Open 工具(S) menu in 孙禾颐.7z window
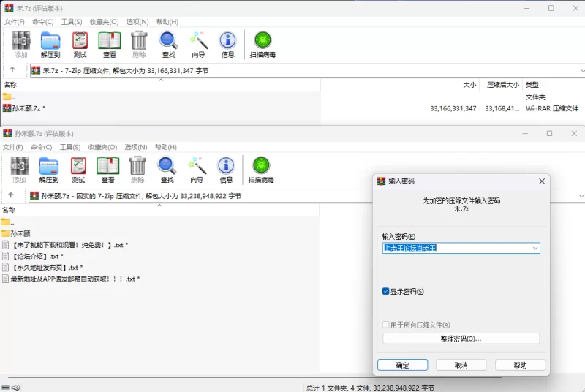585x392 pixels. click(70, 147)
